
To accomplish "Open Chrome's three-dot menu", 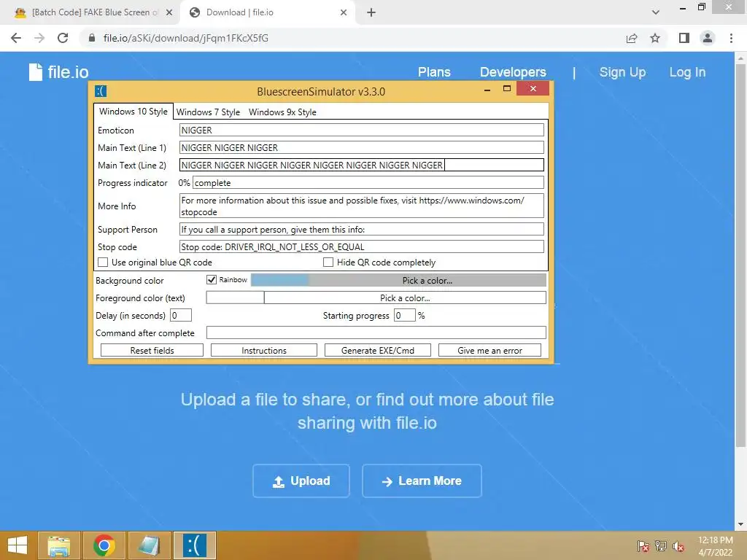I will 731,38.
